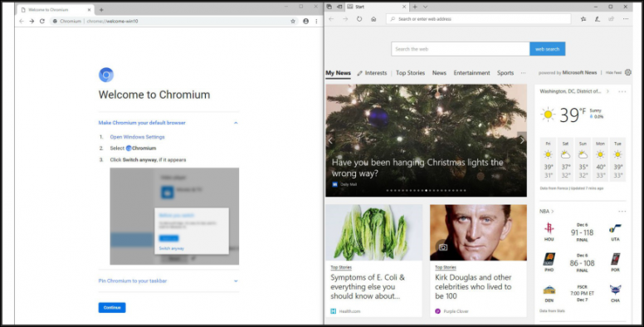Click the Hide Feed link

click(613, 73)
